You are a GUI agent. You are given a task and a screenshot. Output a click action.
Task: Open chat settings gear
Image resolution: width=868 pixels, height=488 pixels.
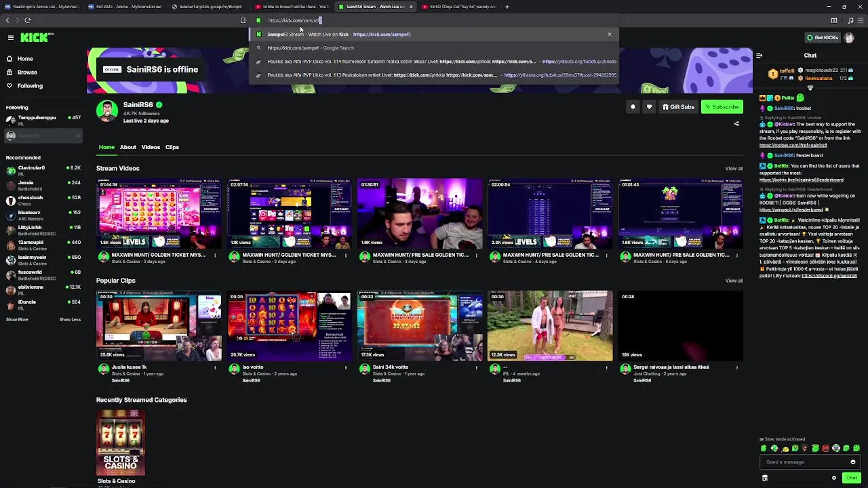click(x=834, y=478)
